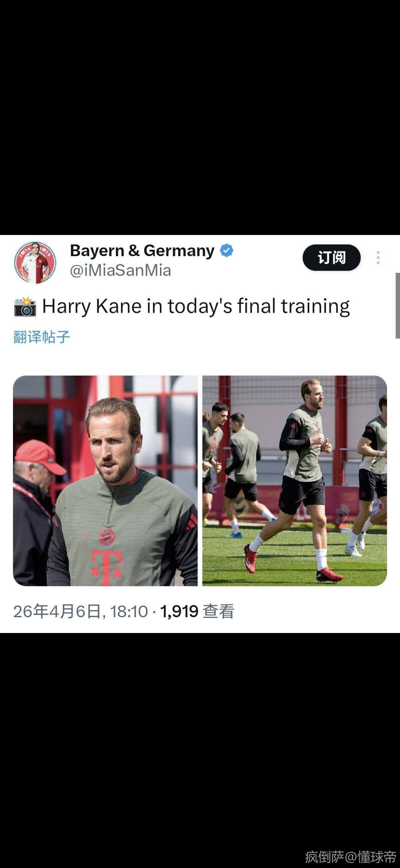Click the man wearing the red cap
This screenshot has width=400, height=868.
(x=35, y=505)
